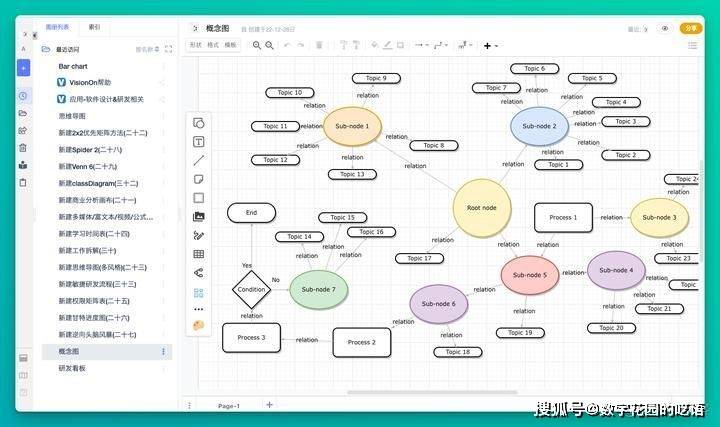Open the waypoint connector style dropdown
The width and height of the screenshot is (720, 427).
441,45
